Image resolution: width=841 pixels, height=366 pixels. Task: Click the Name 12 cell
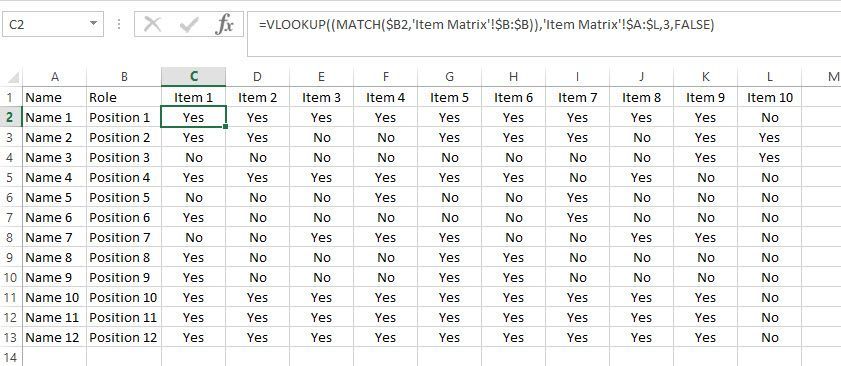pyautogui.click(x=54, y=338)
